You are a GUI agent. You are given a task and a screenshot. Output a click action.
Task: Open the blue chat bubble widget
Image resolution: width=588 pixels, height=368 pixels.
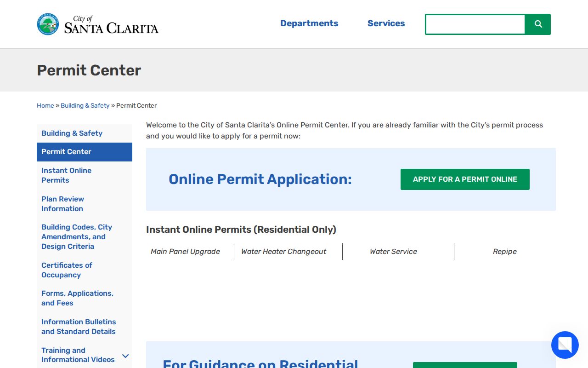click(x=565, y=345)
